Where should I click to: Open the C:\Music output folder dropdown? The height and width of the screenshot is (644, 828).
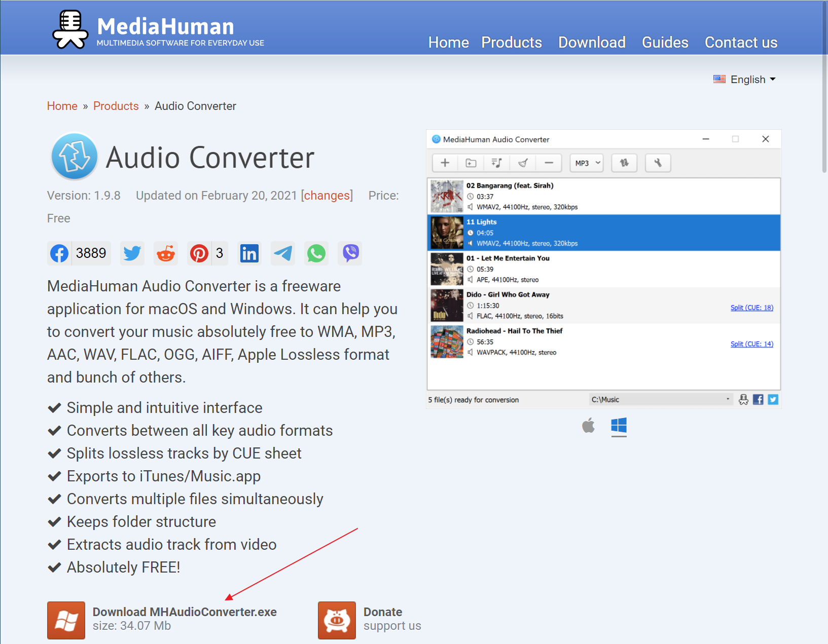661,399
